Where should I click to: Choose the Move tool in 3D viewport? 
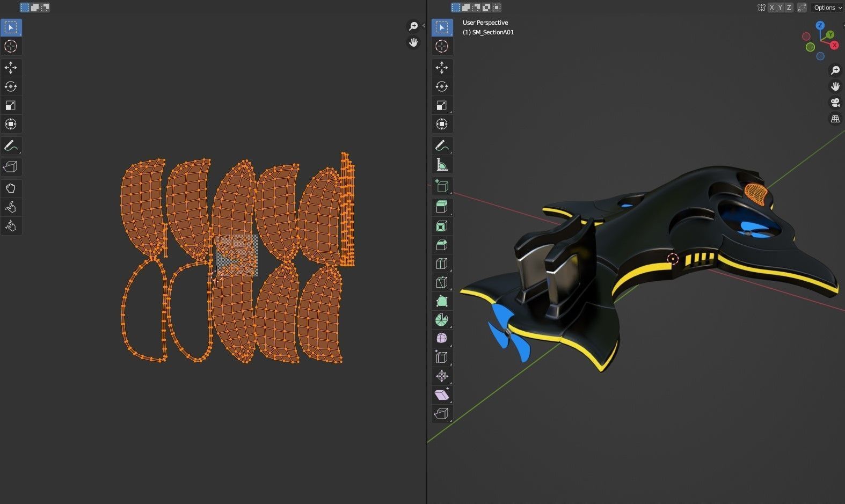(x=442, y=68)
